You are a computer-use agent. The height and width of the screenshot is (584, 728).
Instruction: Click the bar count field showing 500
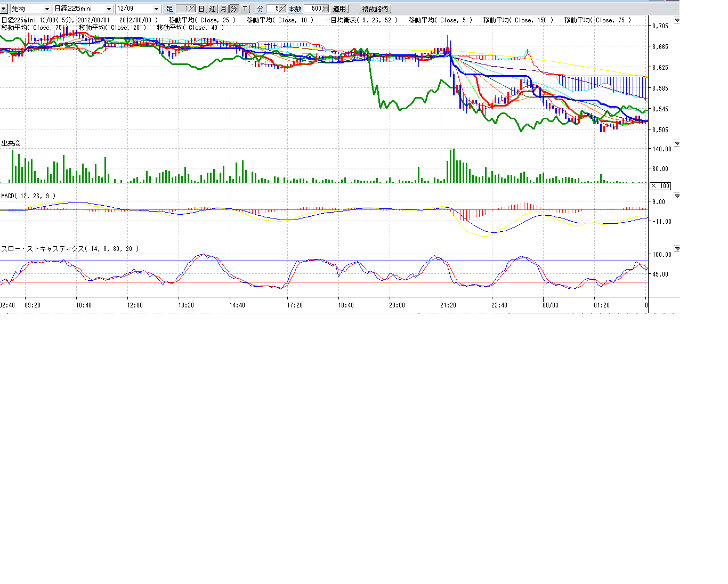(313, 9)
